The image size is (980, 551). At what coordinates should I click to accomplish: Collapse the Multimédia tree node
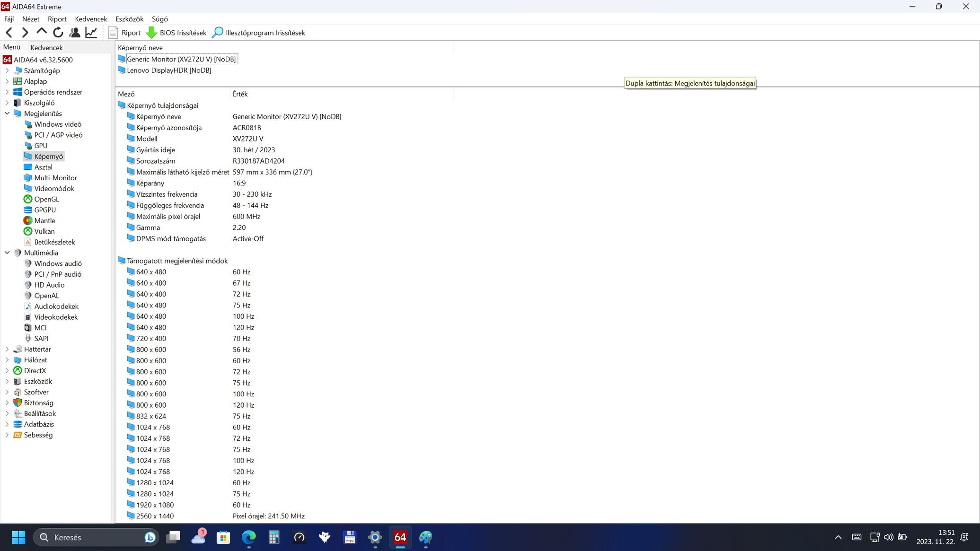point(7,253)
